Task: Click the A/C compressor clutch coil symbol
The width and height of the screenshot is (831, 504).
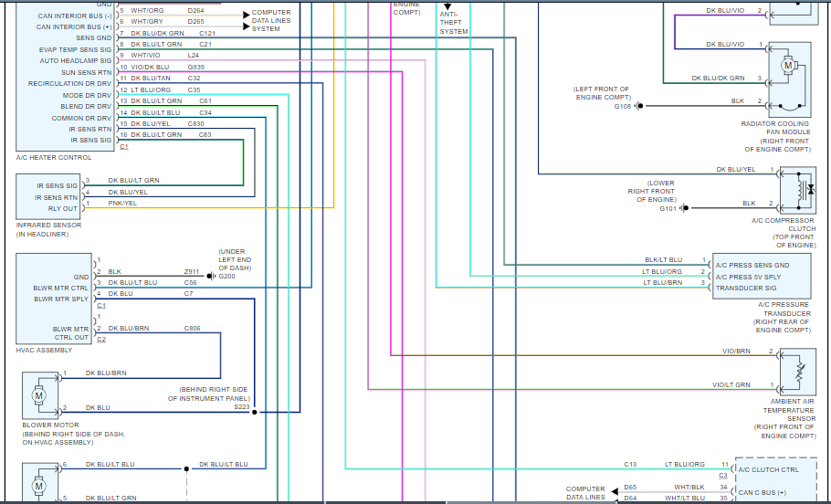Action: [x=797, y=190]
